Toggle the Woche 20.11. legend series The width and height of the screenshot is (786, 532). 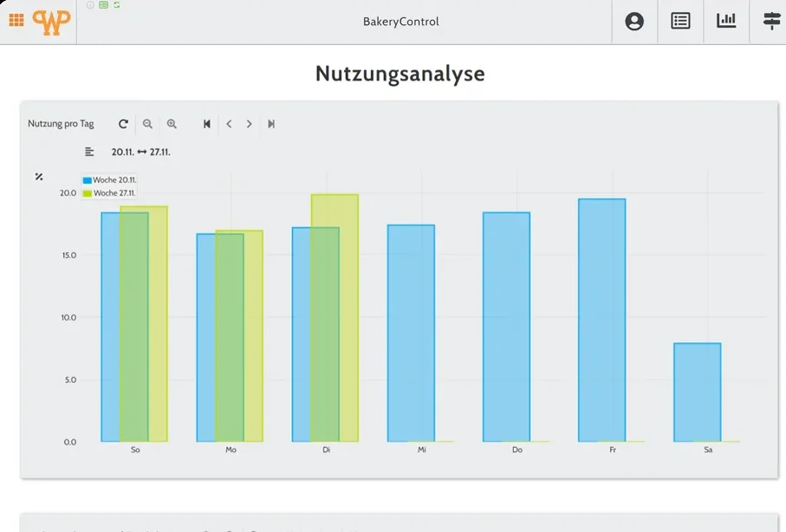(109, 180)
